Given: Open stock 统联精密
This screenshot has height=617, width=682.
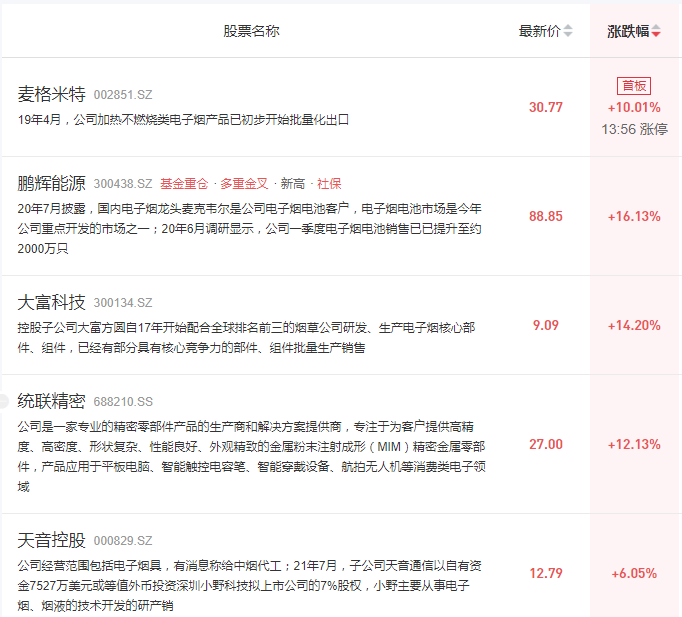Looking at the screenshot, I should (51, 401).
